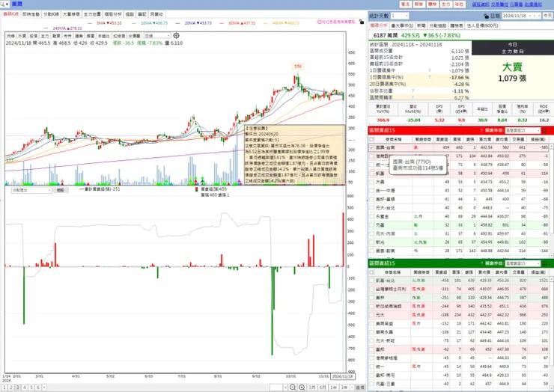
Task: Toggle select-all checkbox in 區間賣超15 table header
Action: [x=371, y=272]
